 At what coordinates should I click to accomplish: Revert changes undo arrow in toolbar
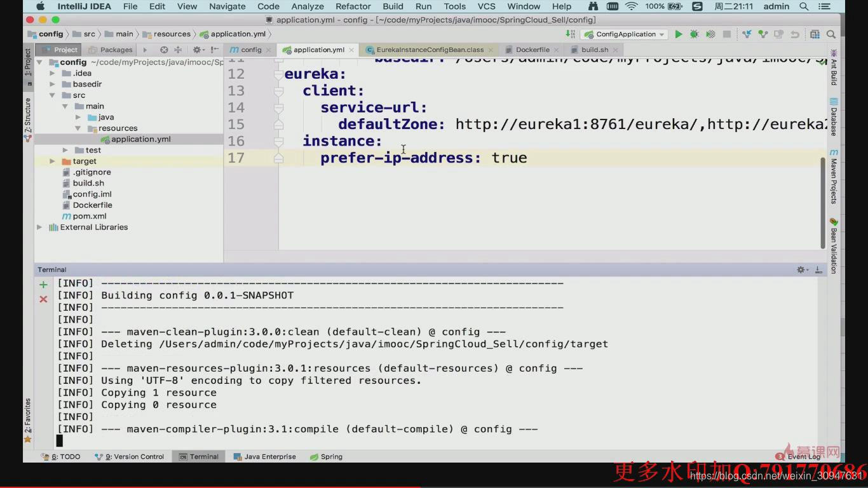click(795, 34)
